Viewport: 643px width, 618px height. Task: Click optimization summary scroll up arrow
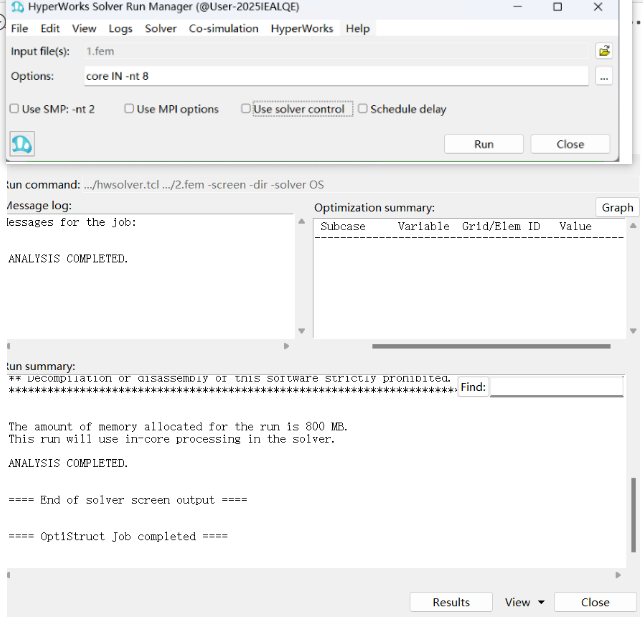[x=633, y=226]
